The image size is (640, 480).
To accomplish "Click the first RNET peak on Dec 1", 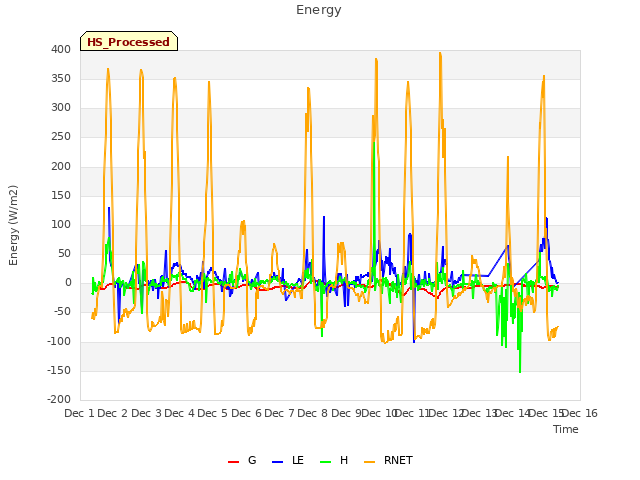I will [x=108, y=69].
